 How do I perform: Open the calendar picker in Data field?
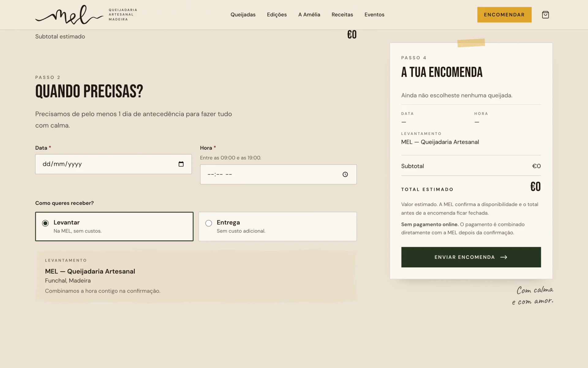tap(181, 164)
